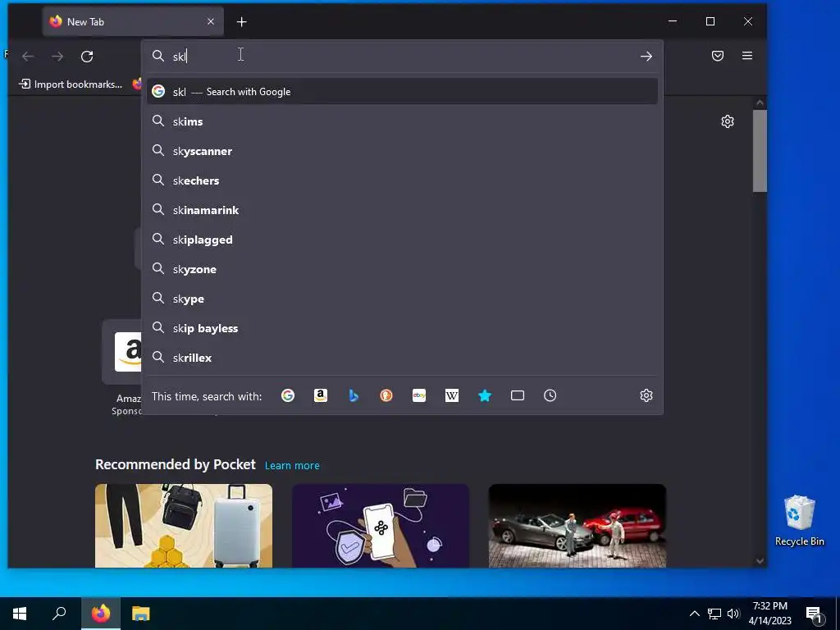This screenshot has width=840, height=630.
Task: Open the Save to Pocket icon
Action: [x=718, y=56]
